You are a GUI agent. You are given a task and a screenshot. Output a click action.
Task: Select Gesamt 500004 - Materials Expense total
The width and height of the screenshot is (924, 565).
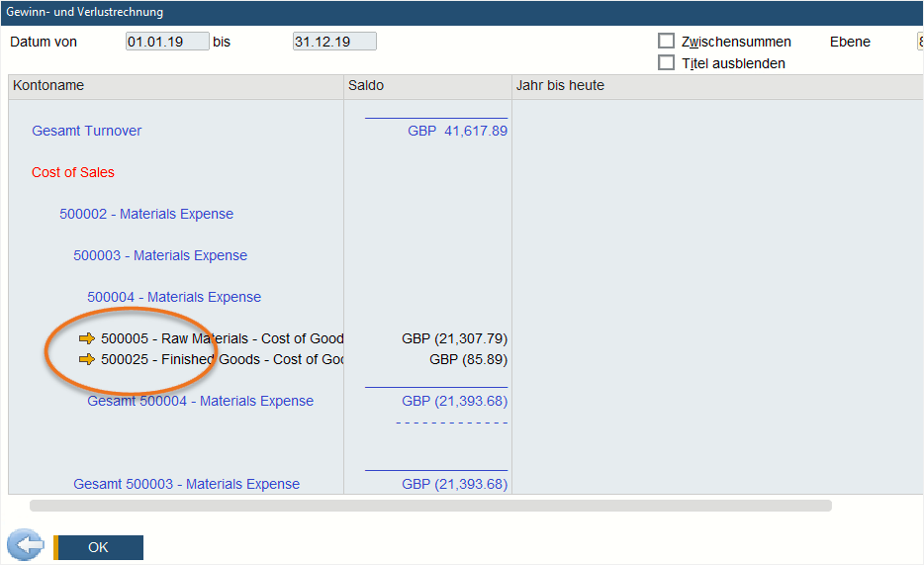(x=200, y=401)
